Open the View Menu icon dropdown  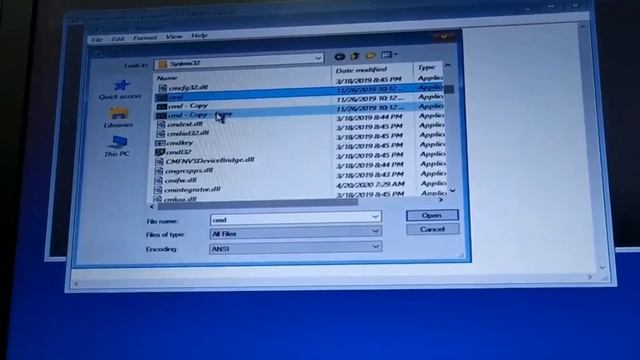click(x=389, y=54)
